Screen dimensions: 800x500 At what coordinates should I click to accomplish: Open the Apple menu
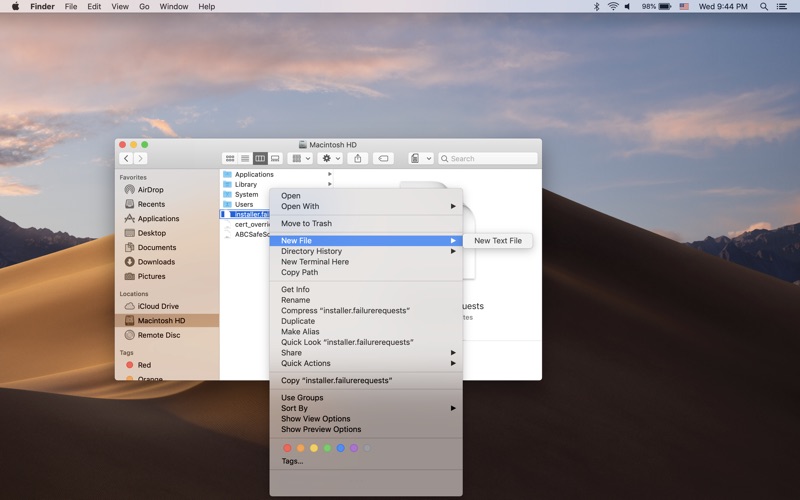tap(15, 7)
